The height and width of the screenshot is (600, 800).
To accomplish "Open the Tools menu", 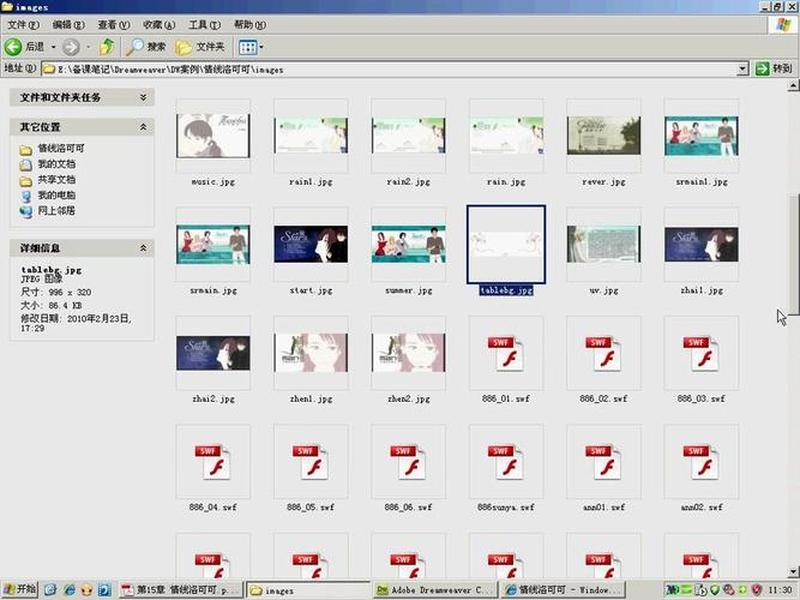I will [205, 24].
